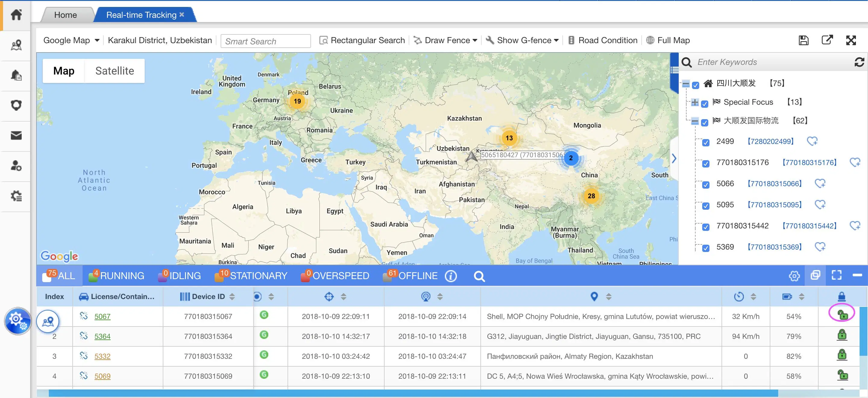Open the envelope messages sidebar icon

point(16,135)
